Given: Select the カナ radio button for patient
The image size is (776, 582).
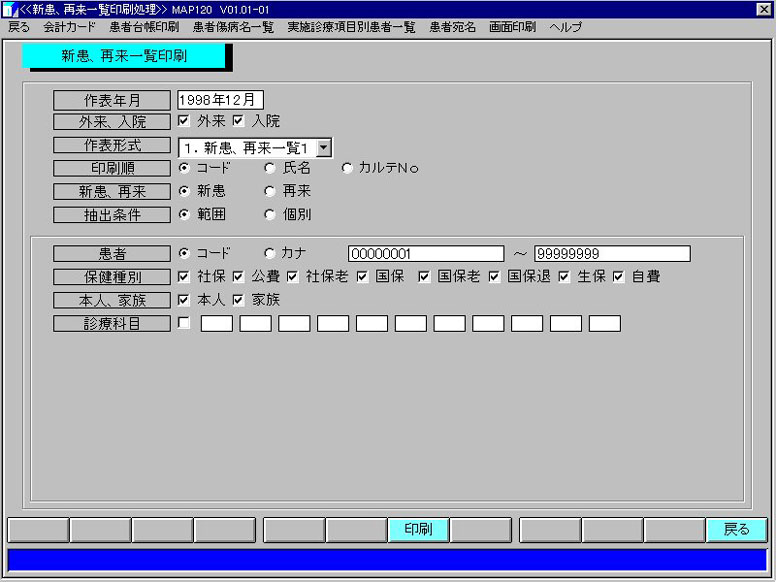Looking at the screenshot, I should 269,253.
